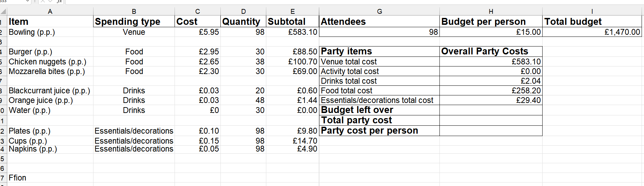The image size is (644, 186).
Task: Select the Budget left over value cell
Action: coord(491,110)
